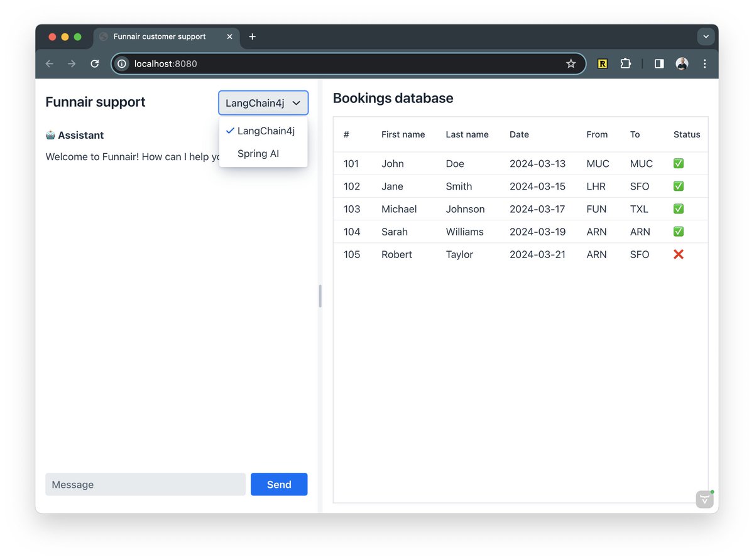Click the FUN departure airport cell
Image resolution: width=754 pixels, height=560 pixels.
pos(596,208)
